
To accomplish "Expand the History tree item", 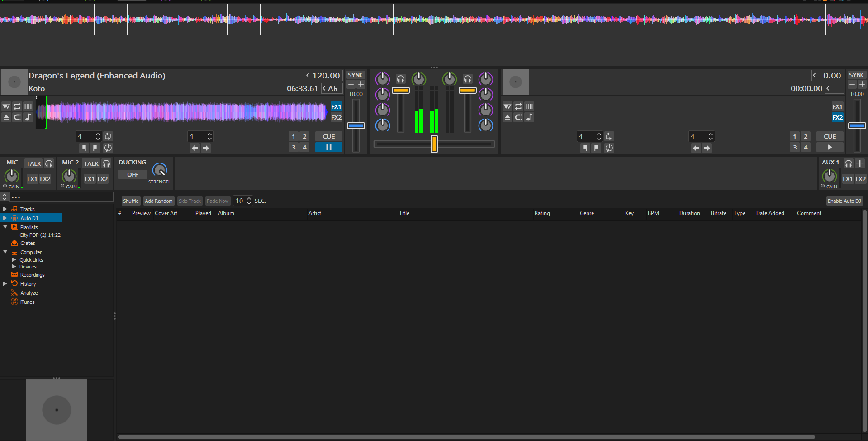I will 5,284.
